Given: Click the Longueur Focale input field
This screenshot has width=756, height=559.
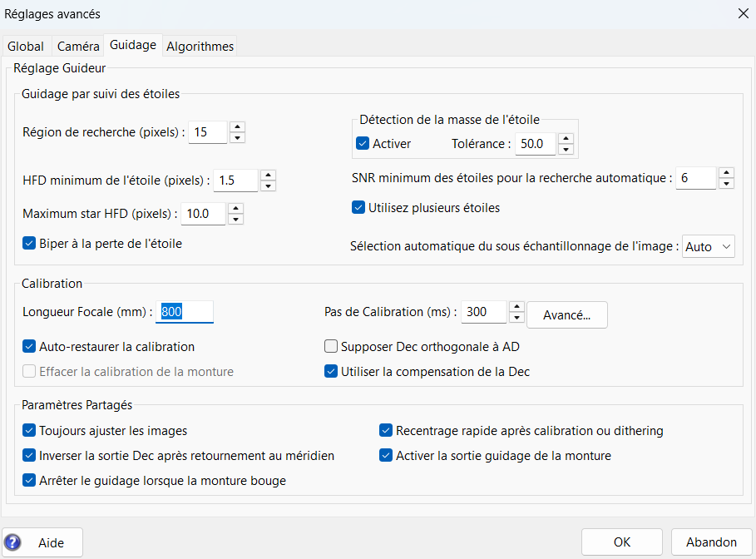Looking at the screenshot, I should (185, 311).
